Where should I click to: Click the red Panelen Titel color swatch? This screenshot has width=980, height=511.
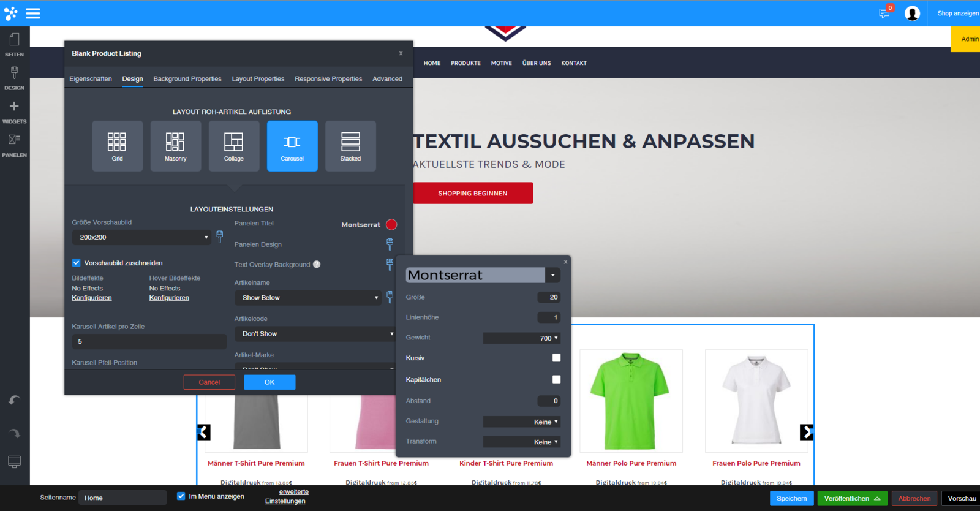tap(391, 225)
